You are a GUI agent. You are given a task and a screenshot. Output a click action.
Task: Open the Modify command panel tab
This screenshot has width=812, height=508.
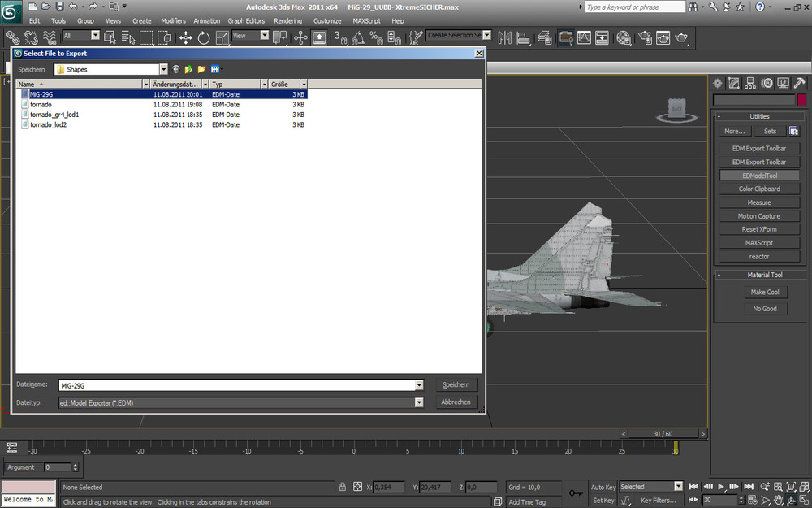click(x=734, y=83)
